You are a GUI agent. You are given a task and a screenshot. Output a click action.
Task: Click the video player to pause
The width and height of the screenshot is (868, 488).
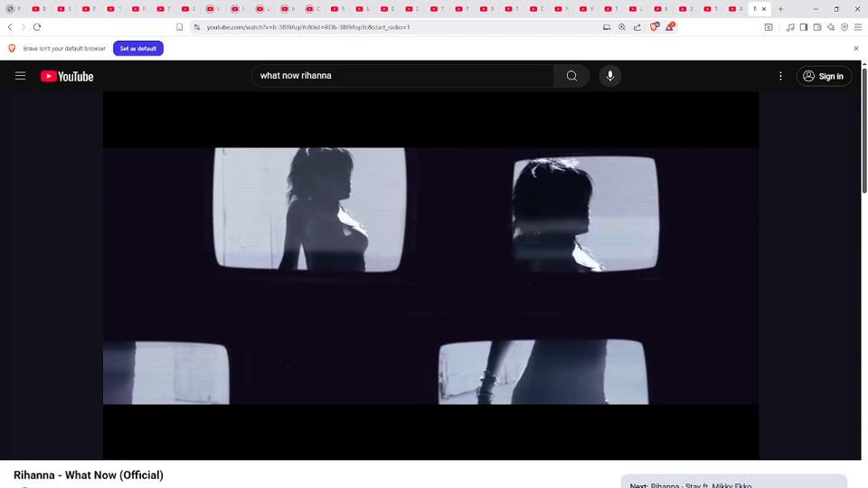430,276
